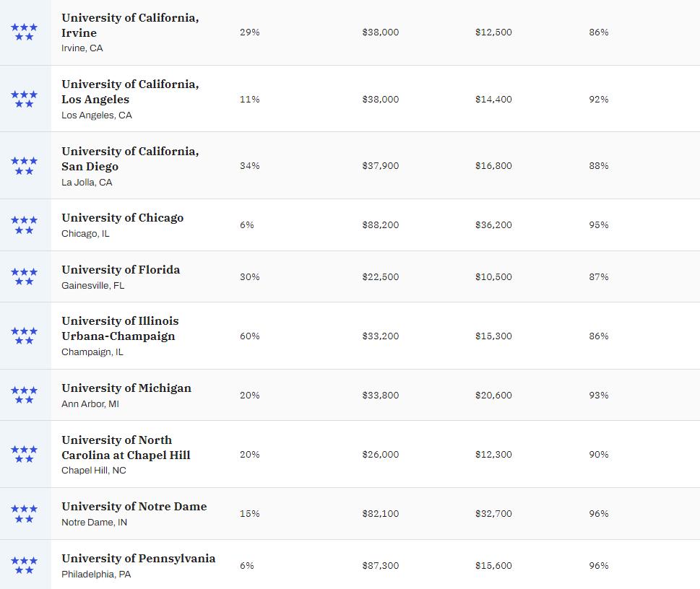
Task: Open University of California, San Diego page
Action: [130, 159]
